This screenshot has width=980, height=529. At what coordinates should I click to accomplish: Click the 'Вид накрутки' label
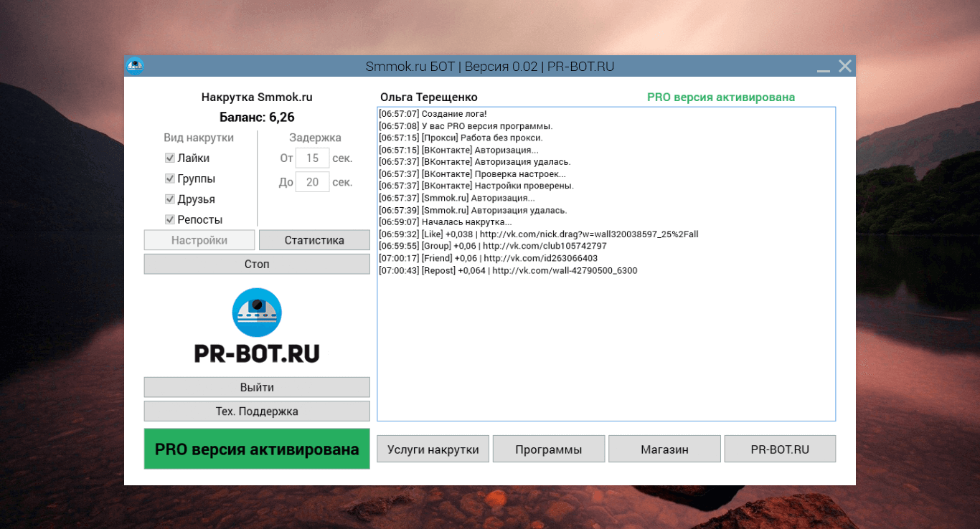pyautogui.click(x=199, y=138)
